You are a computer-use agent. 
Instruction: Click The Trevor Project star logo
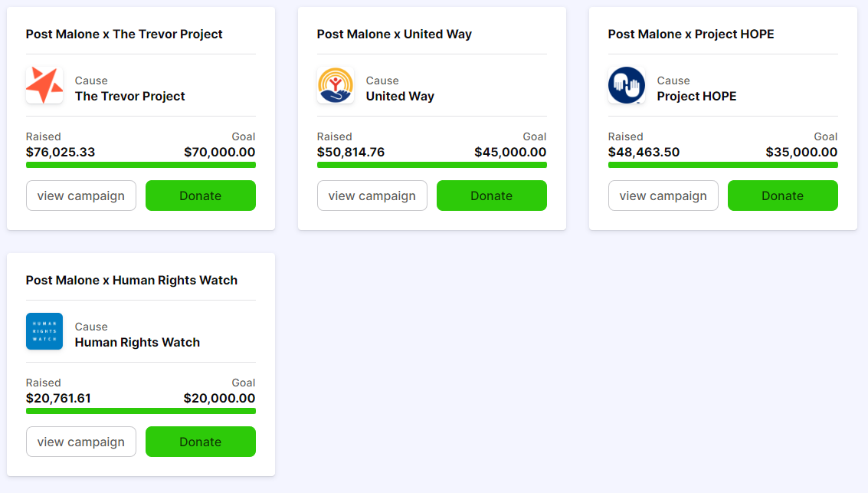pyautogui.click(x=44, y=85)
